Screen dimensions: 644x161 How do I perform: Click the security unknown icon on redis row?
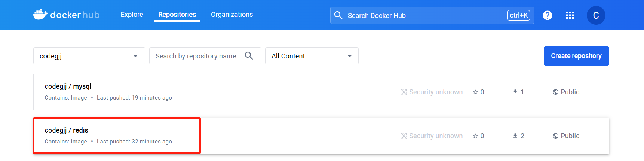[x=404, y=136]
